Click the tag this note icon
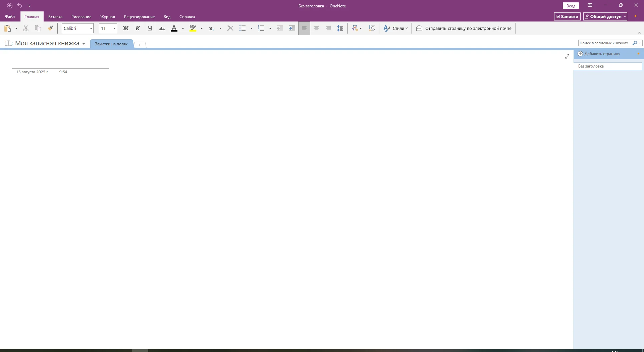The image size is (644, 352). pyautogui.click(x=355, y=29)
